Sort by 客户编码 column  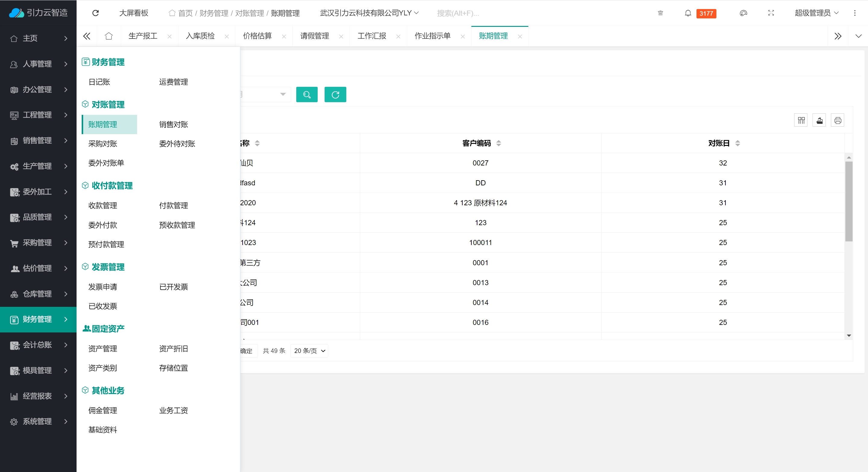pos(498,143)
